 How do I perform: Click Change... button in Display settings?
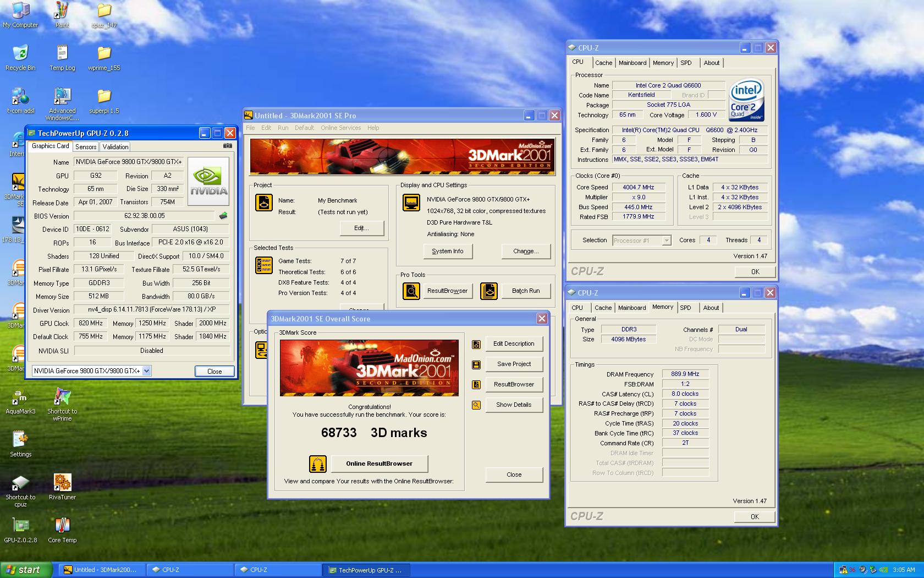(526, 251)
